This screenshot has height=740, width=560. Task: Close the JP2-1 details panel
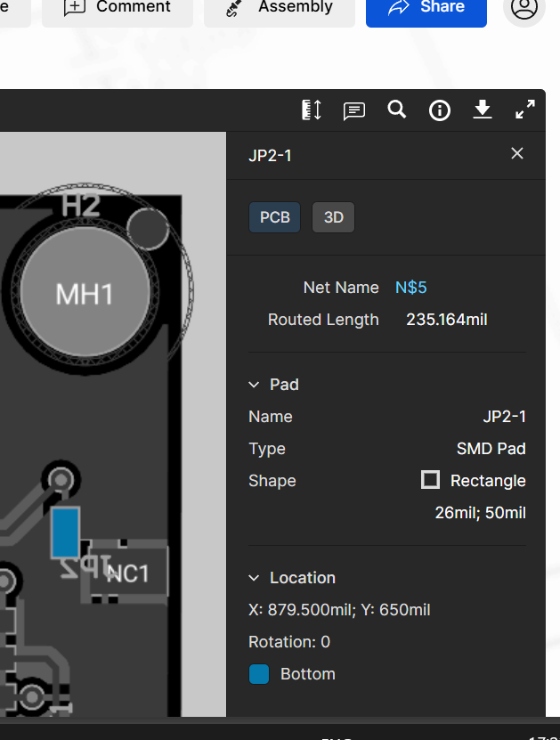pyautogui.click(x=517, y=153)
